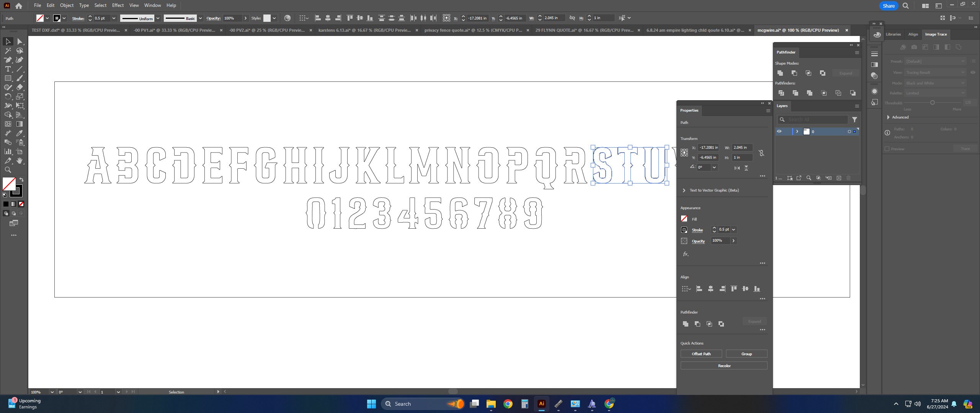Image resolution: width=980 pixels, height=413 pixels.
Task: Open the Mode dropdown in Image Trace
Action: (934, 83)
